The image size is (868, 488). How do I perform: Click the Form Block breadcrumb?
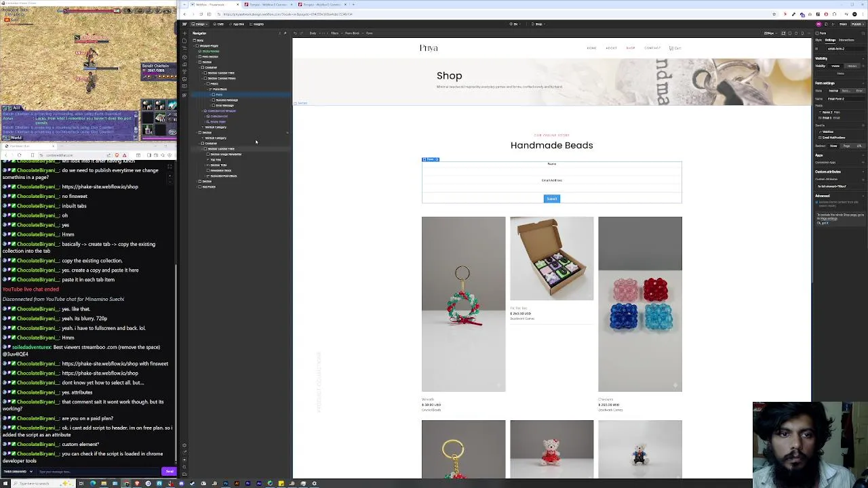coord(353,33)
